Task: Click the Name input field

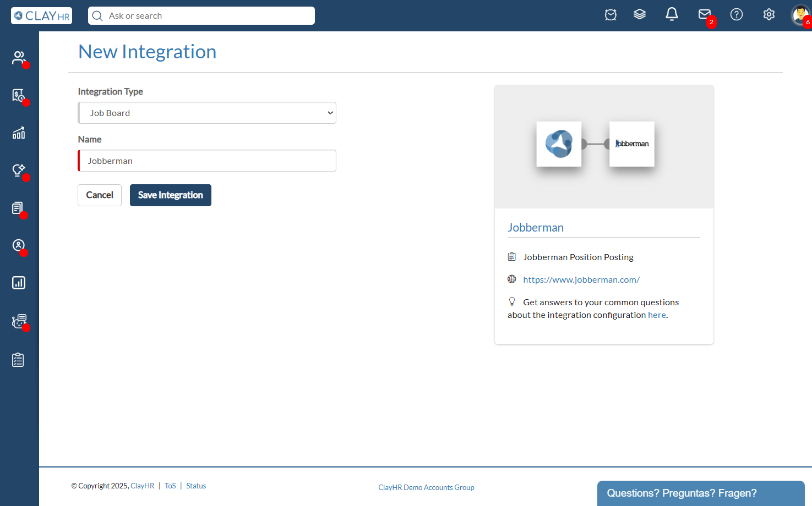Action: [x=207, y=161]
